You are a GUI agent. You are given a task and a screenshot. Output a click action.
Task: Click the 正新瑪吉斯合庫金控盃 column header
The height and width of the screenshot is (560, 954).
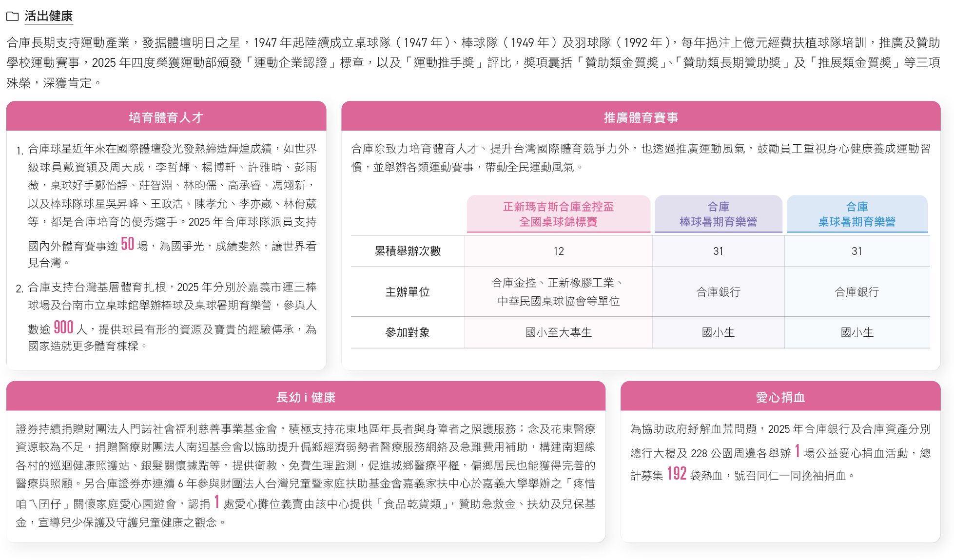pyautogui.click(x=558, y=214)
